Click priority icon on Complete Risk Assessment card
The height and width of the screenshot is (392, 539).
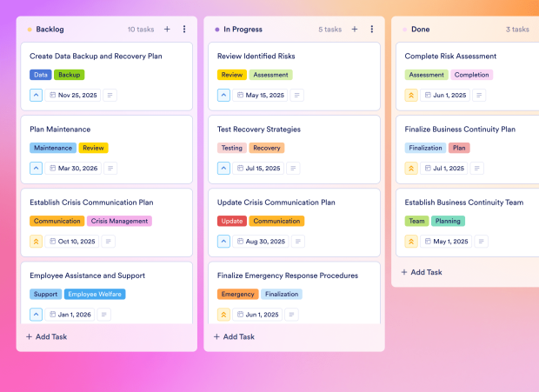click(411, 95)
